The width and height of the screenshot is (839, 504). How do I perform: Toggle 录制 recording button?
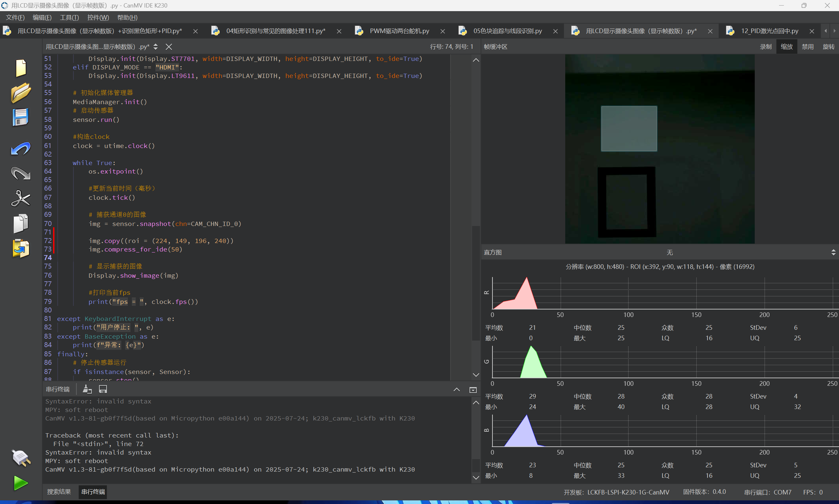(x=766, y=47)
